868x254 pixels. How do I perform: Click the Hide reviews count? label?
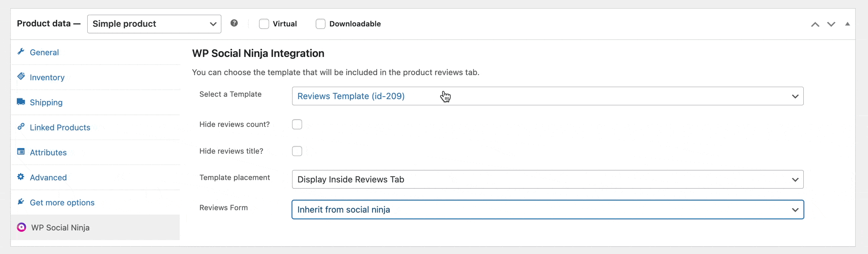pyautogui.click(x=234, y=124)
